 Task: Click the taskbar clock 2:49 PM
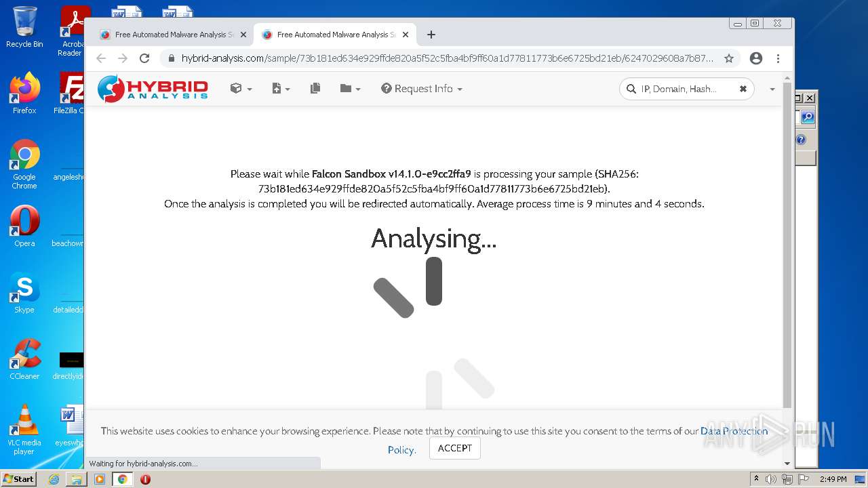833,479
